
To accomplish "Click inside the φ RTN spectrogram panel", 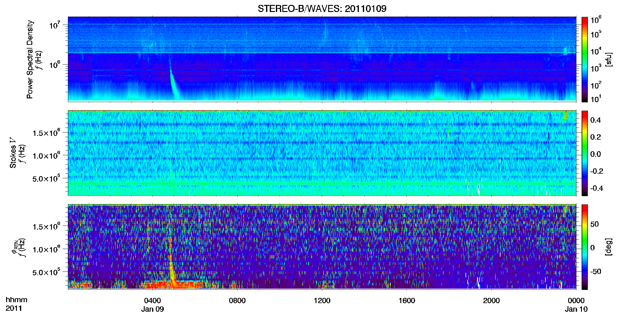I will 322,247.
